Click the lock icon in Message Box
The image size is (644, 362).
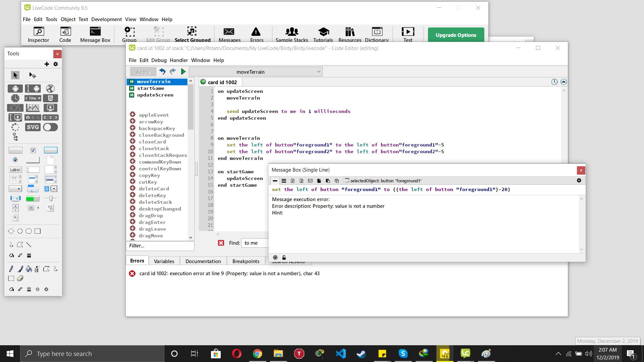point(284,257)
